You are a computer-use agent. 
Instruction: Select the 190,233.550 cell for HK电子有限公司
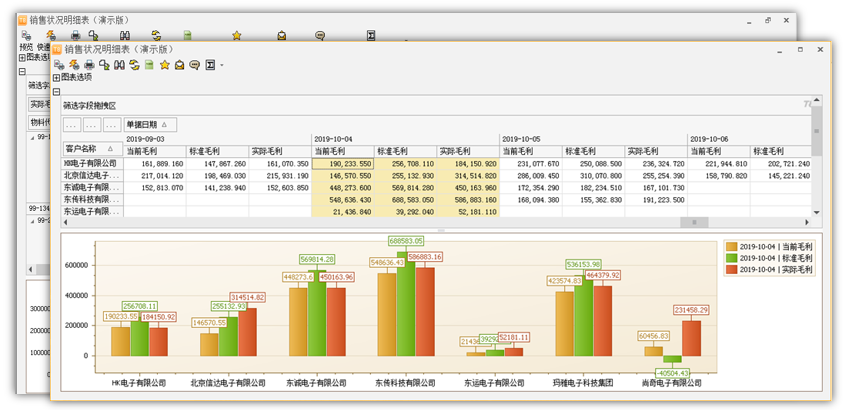click(x=343, y=163)
